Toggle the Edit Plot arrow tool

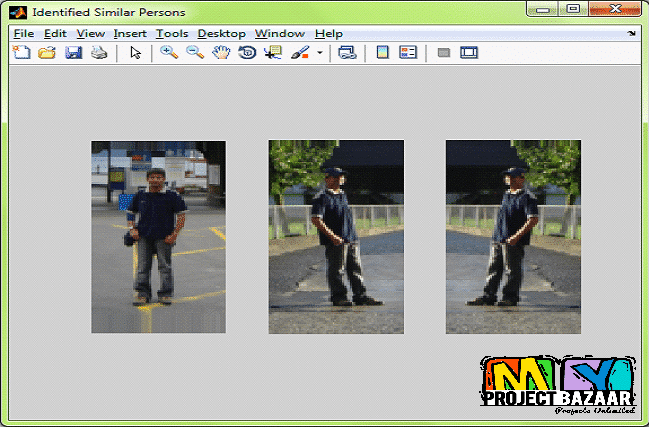[136, 53]
